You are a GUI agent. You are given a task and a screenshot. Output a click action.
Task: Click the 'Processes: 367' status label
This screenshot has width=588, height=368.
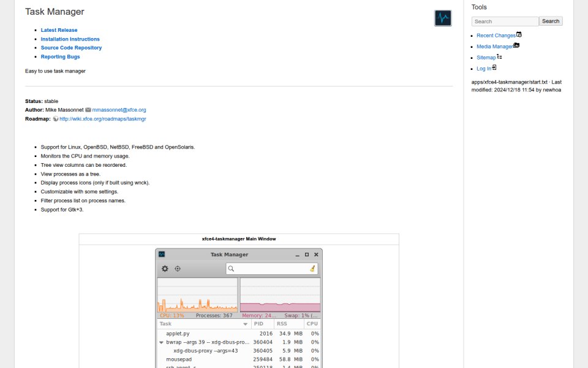pos(214,315)
